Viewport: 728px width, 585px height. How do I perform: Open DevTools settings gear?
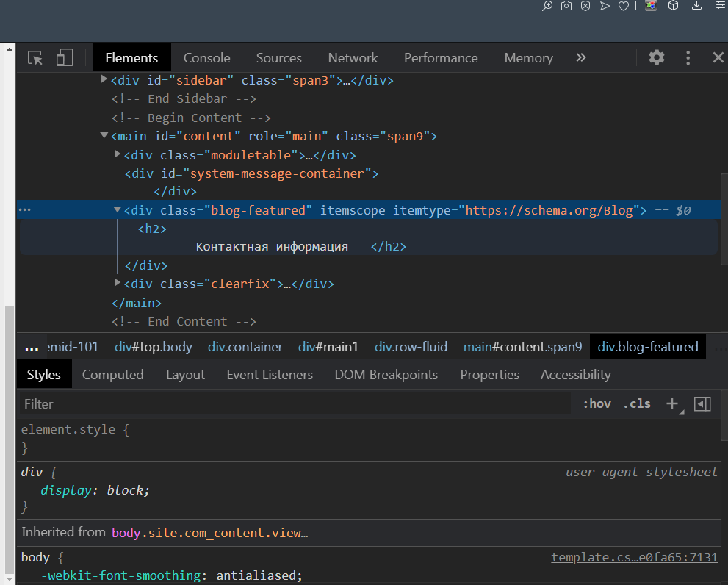coord(657,57)
